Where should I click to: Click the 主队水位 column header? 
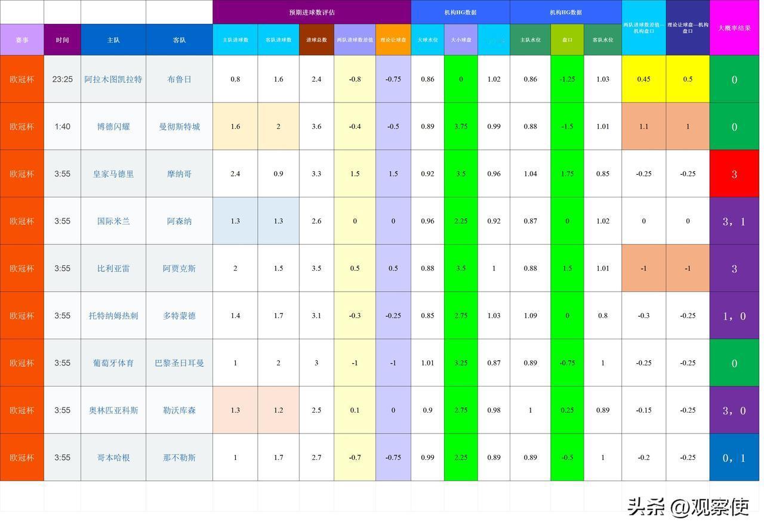tap(530, 40)
